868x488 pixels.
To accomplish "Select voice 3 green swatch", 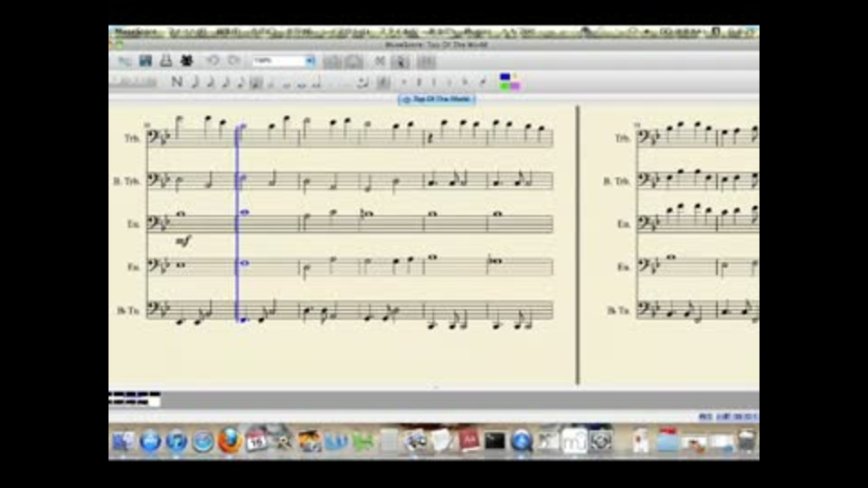I will point(505,87).
